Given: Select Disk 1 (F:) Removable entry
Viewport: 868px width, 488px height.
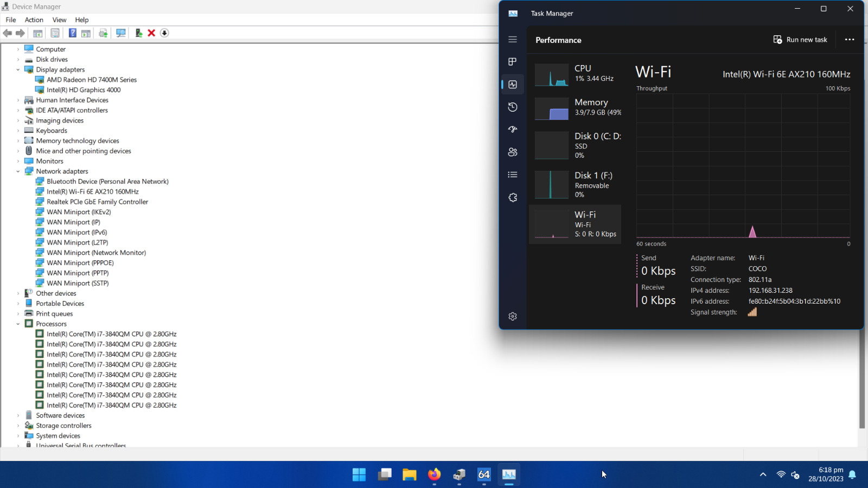Looking at the screenshot, I should click(575, 184).
